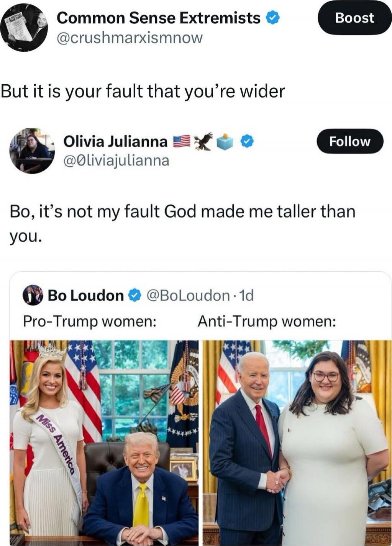Viewport: 392px width, 546px height.
Task: Click verified badge next to Olivia Julianna
Action: (247, 142)
